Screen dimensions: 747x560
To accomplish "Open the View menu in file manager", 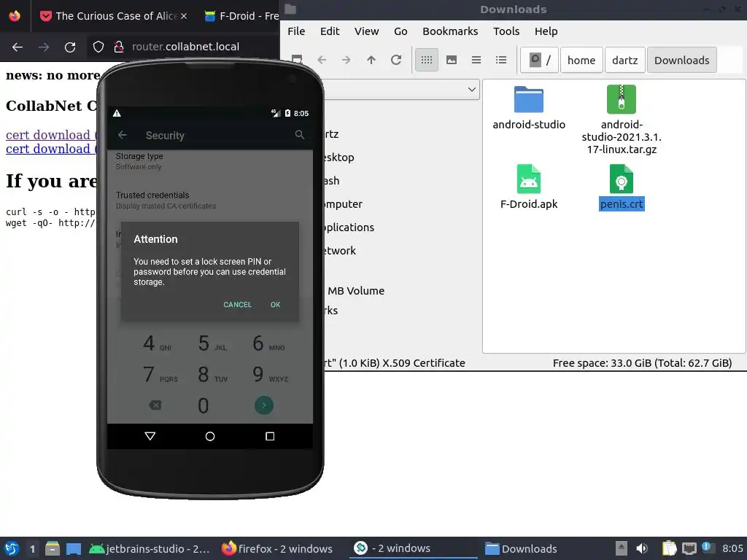I will pos(366,31).
